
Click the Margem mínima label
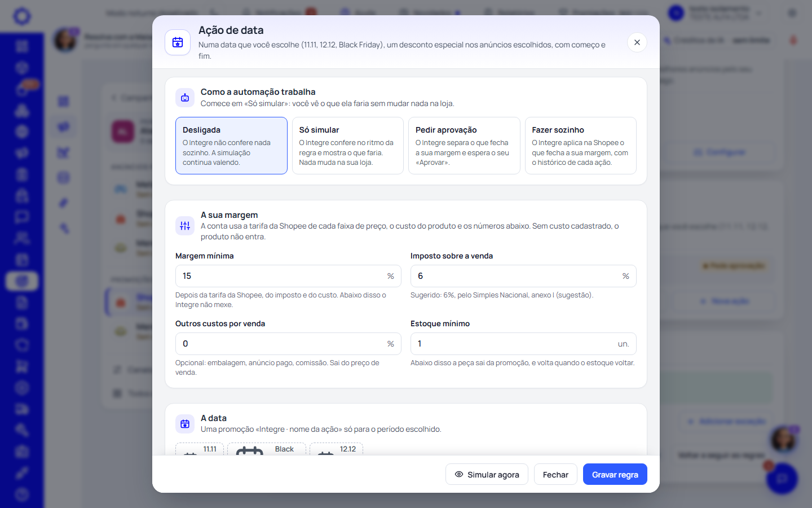click(204, 256)
